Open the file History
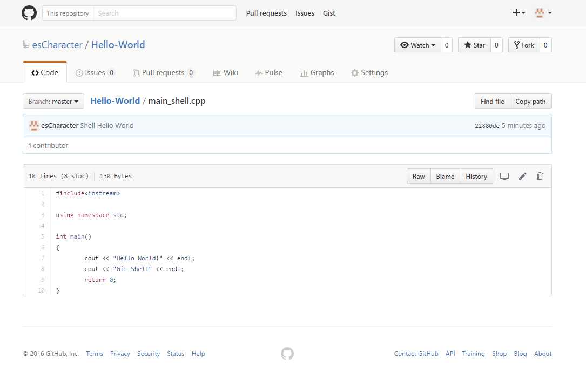 (476, 177)
